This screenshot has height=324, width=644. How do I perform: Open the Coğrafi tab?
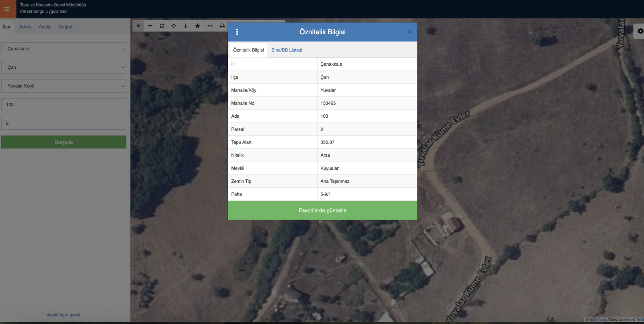tap(66, 27)
